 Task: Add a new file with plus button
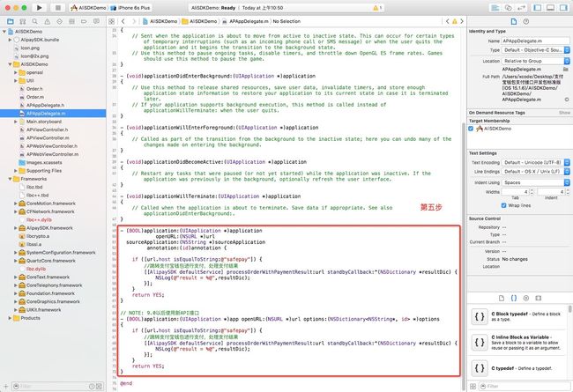[5, 386]
